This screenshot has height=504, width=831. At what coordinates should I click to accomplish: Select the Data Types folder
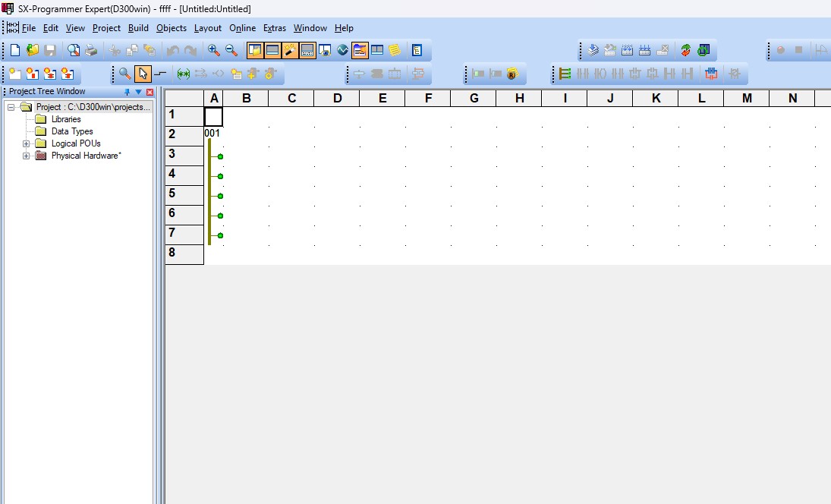point(72,131)
